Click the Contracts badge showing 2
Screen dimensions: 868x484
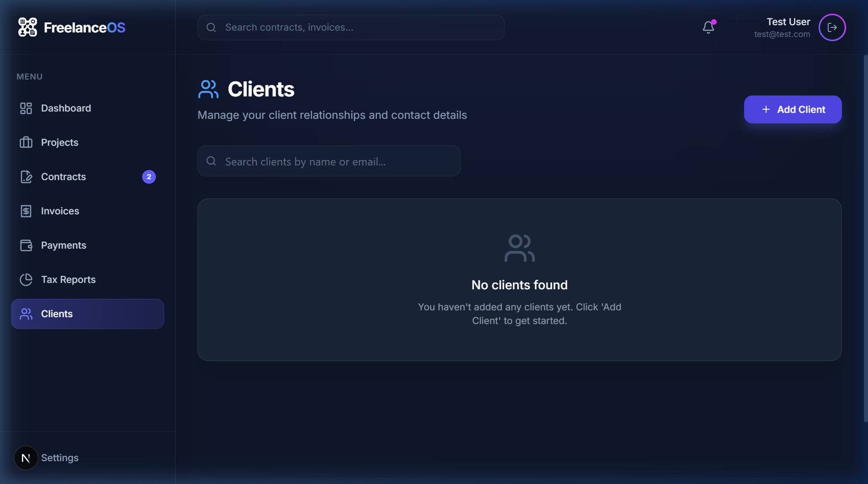(x=149, y=177)
